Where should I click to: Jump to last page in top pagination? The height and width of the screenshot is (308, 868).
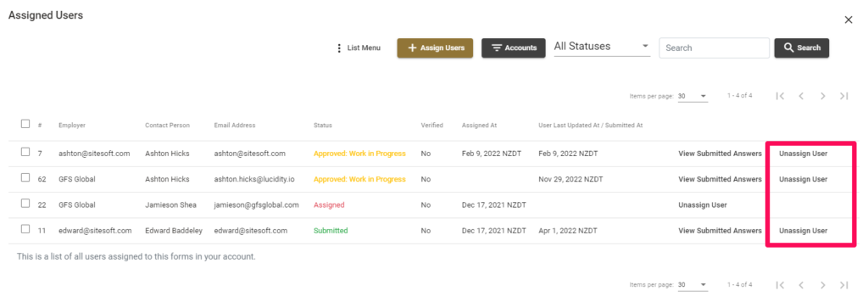(x=843, y=96)
